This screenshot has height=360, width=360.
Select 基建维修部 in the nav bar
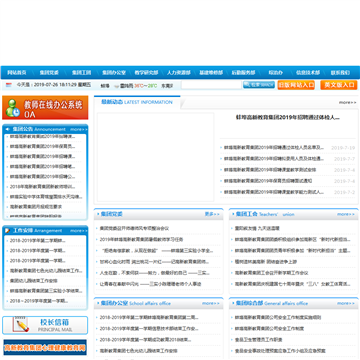[x=211, y=72]
